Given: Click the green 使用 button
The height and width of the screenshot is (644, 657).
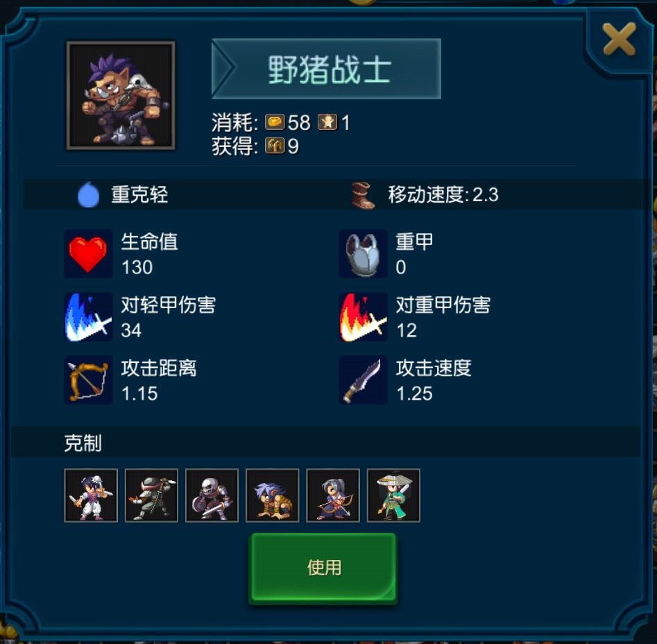Looking at the screenshot, I should (323, 568).
